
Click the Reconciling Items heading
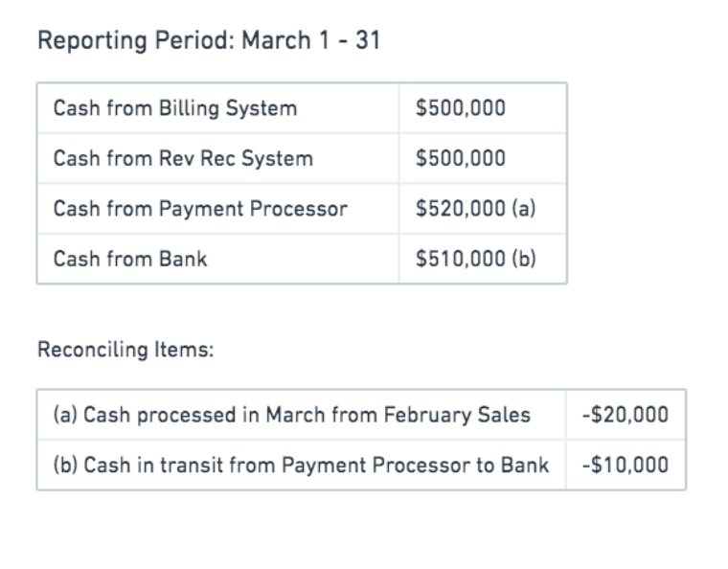pyautogui.click(x=125, y=350)
